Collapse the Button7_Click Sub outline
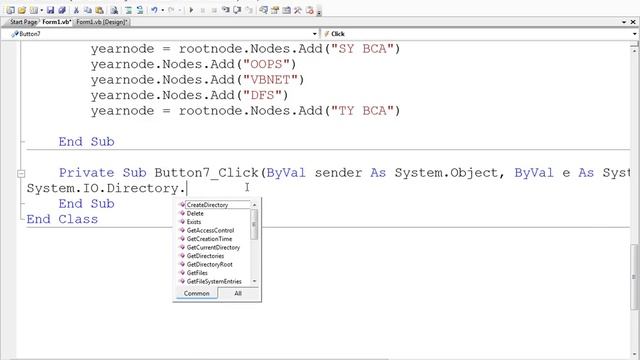 coord(21,173)
